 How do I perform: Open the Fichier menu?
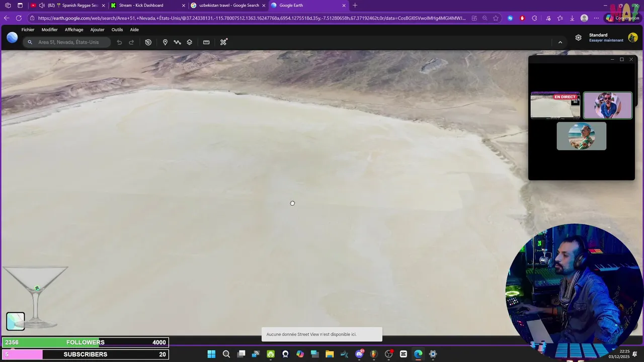28,30
